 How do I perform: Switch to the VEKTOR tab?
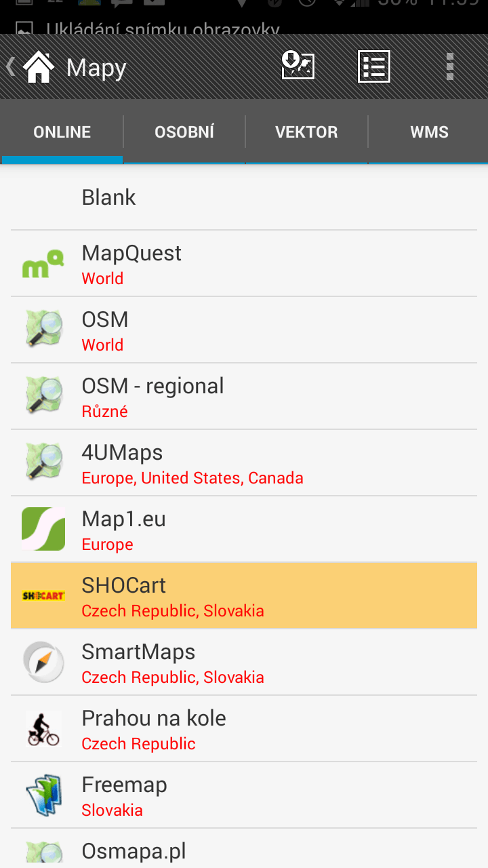[306, 132]
